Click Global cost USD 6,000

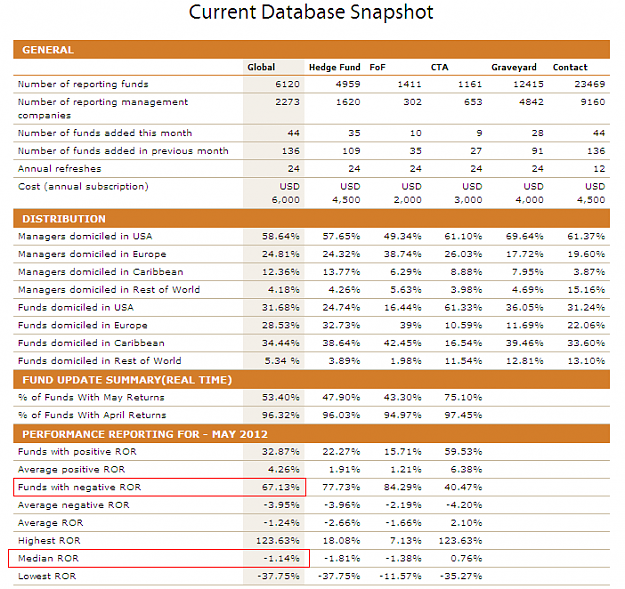286,193
